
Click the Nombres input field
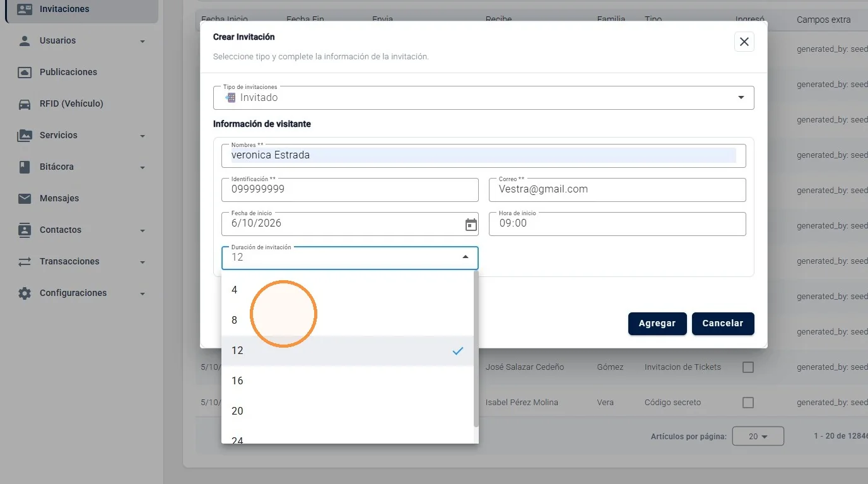(x=484, y=155)
